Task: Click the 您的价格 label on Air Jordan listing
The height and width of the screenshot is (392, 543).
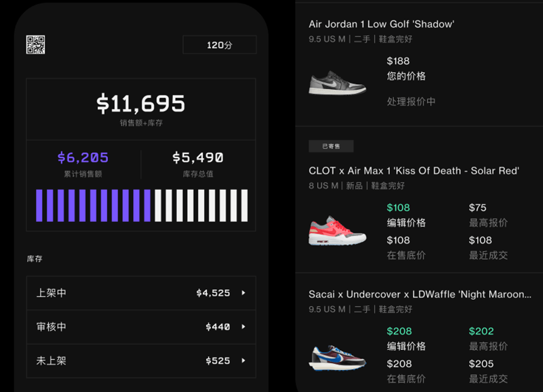Action: click(406, 76)
